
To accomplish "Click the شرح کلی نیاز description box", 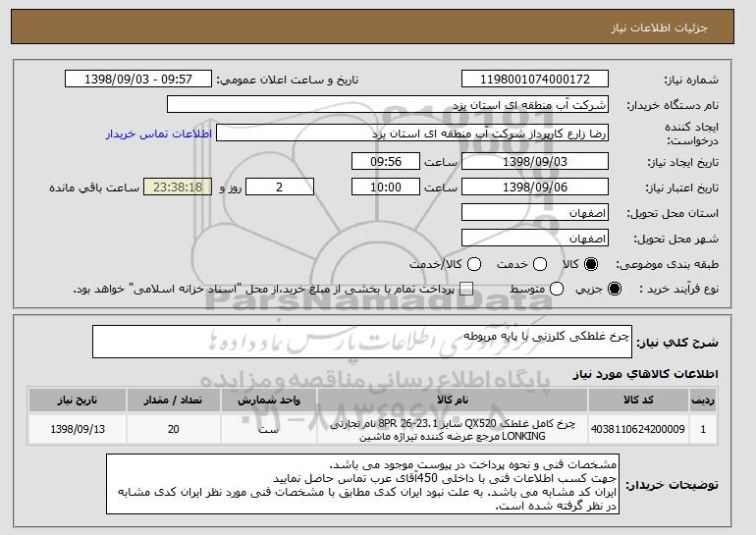I will click(362, 342).
